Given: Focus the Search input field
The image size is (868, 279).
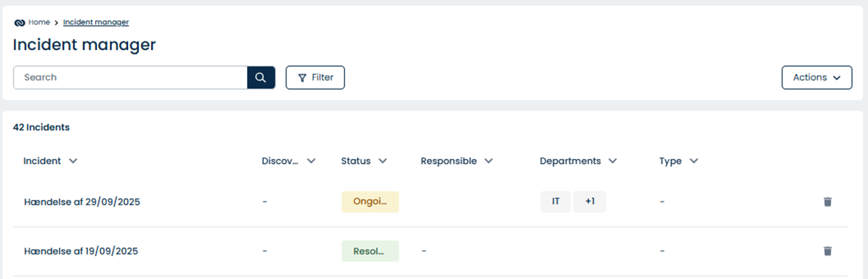Looking at the screenshot, I should 130,78.
